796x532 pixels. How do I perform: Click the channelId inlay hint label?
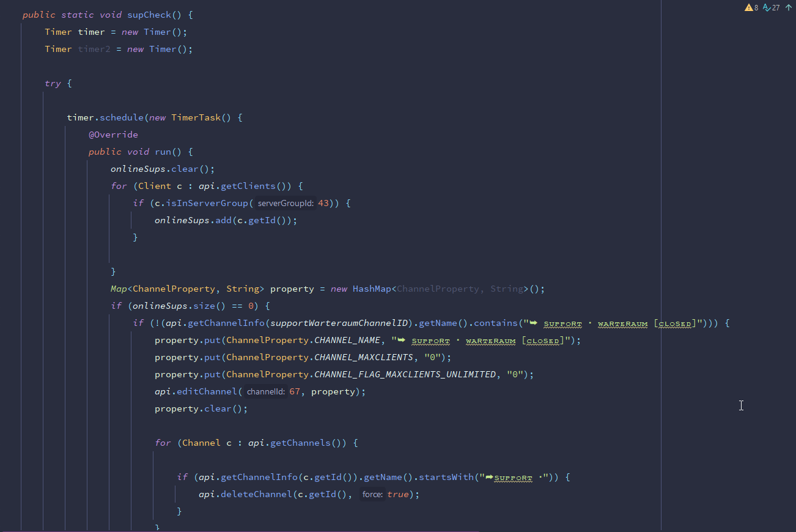265,391
